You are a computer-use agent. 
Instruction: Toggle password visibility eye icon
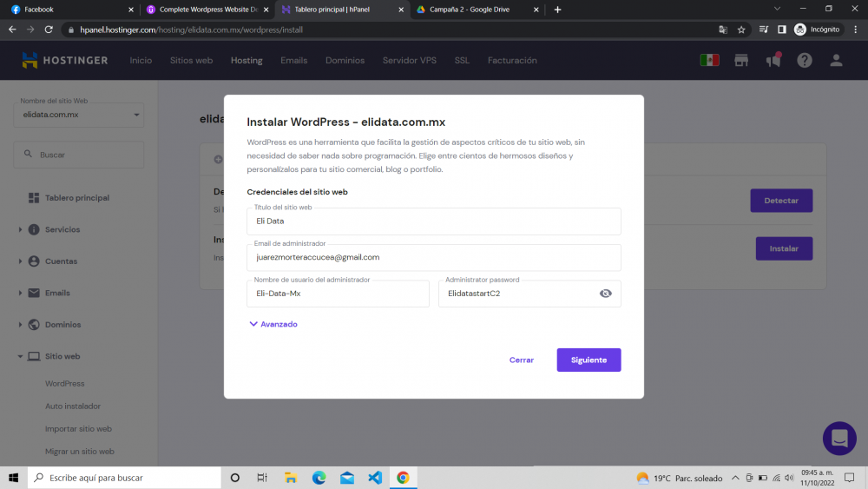coord(605,294)
